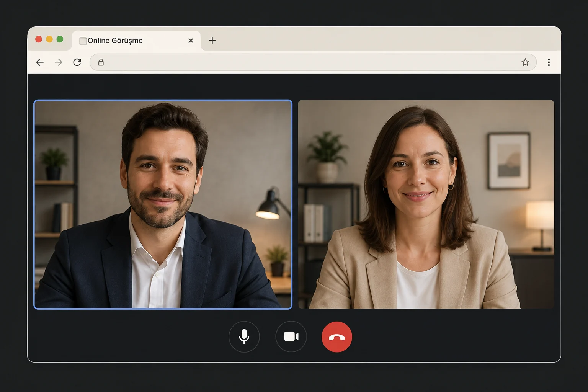
Task: Mute the microphone in the call
Action: (244, 336)
